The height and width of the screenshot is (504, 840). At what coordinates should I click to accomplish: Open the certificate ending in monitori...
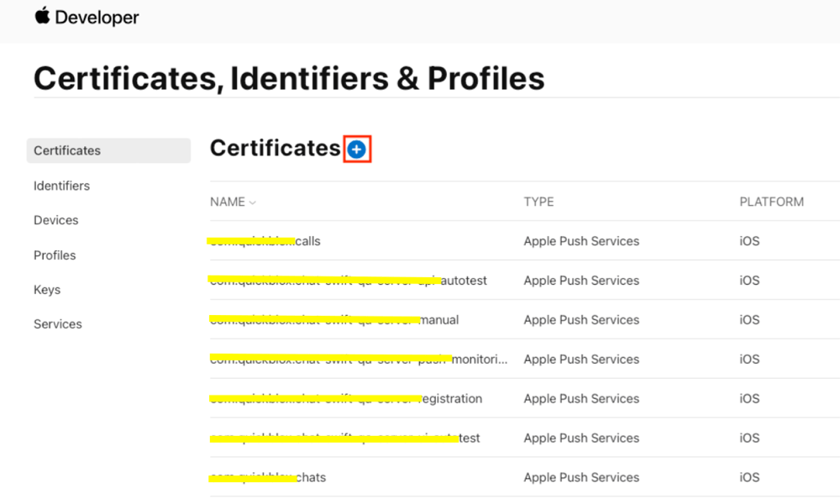click(x=359, y=360)
